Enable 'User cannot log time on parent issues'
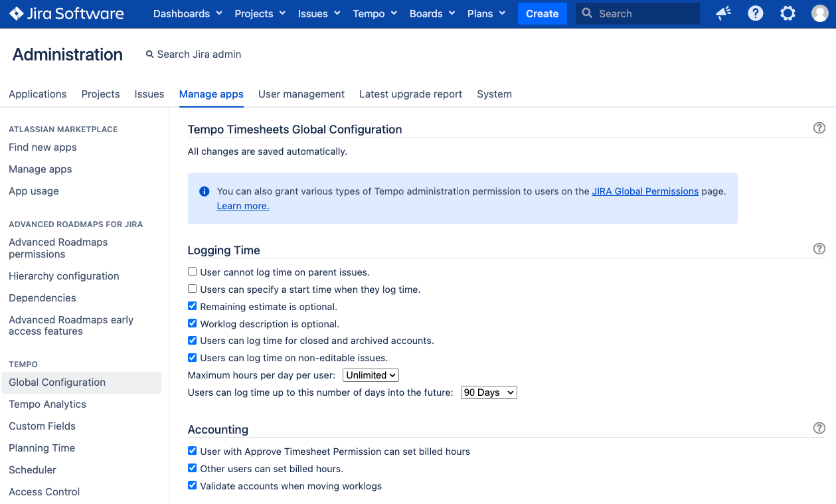 click(193, 272)
